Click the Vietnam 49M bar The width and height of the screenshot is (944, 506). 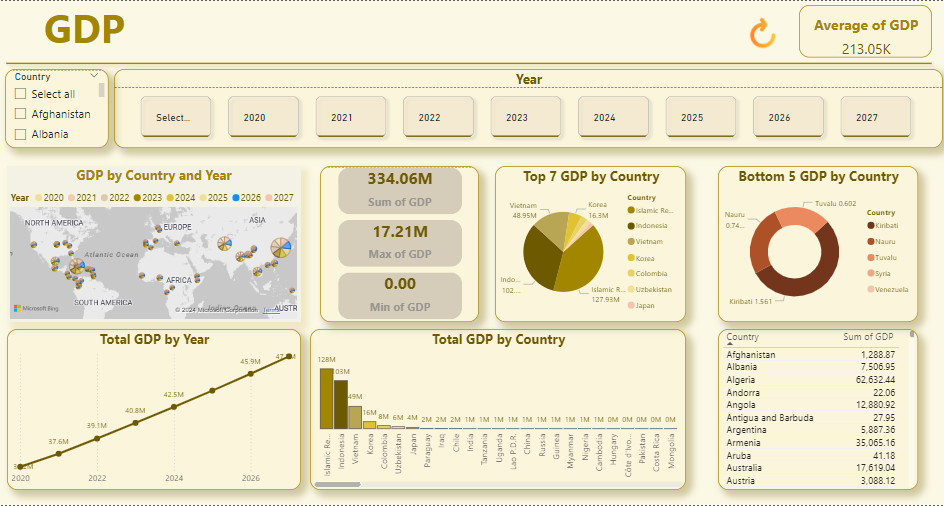(x=355, y=417)
